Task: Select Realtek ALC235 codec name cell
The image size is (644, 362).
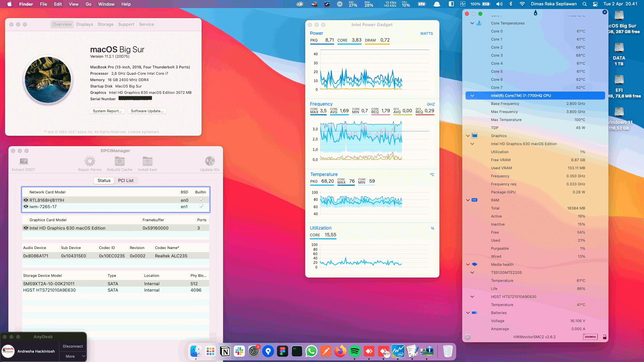Action: tap(171, 256)
